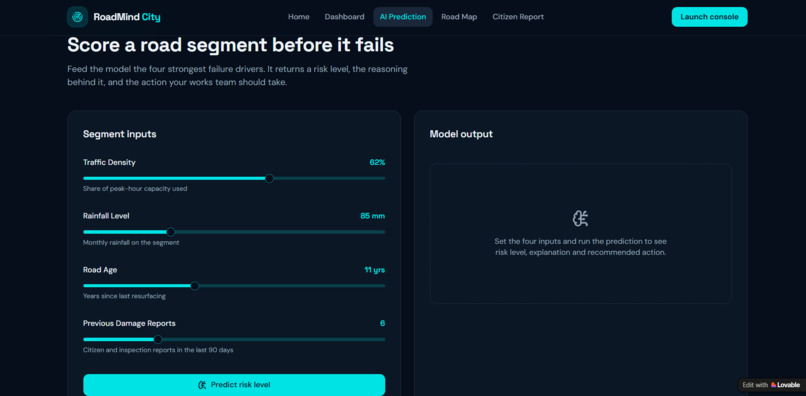806x396 pixels.
Task: Click the Lovable heart logo icon
Action: click(774, 385)
